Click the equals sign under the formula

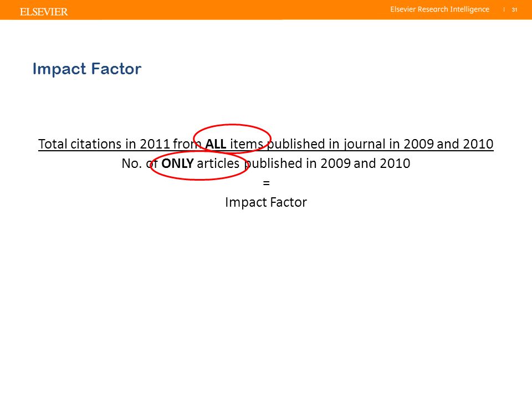267,183
